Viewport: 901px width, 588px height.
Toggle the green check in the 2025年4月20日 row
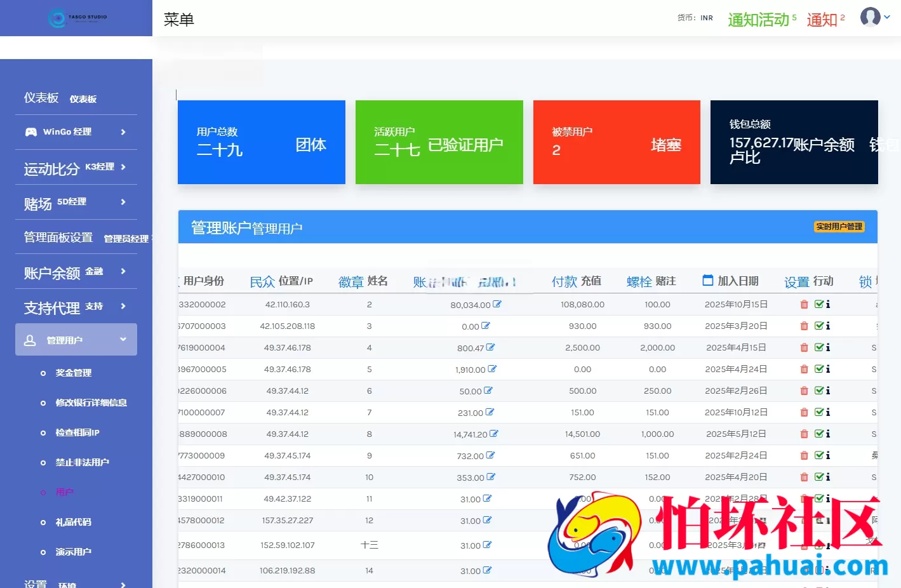tap(819, 478)
